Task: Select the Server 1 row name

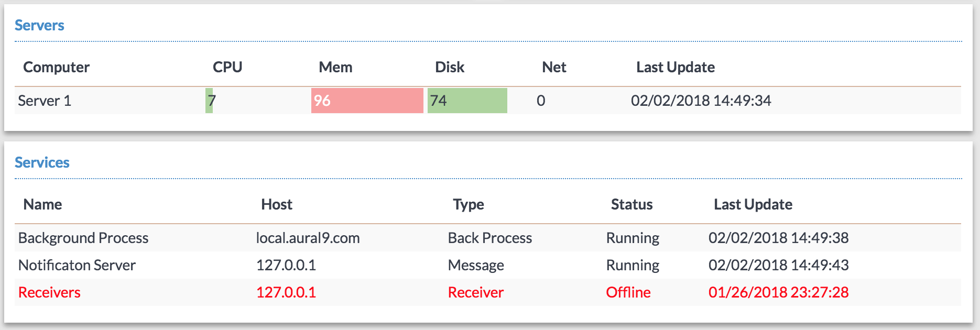Action: tap(45, 101)
